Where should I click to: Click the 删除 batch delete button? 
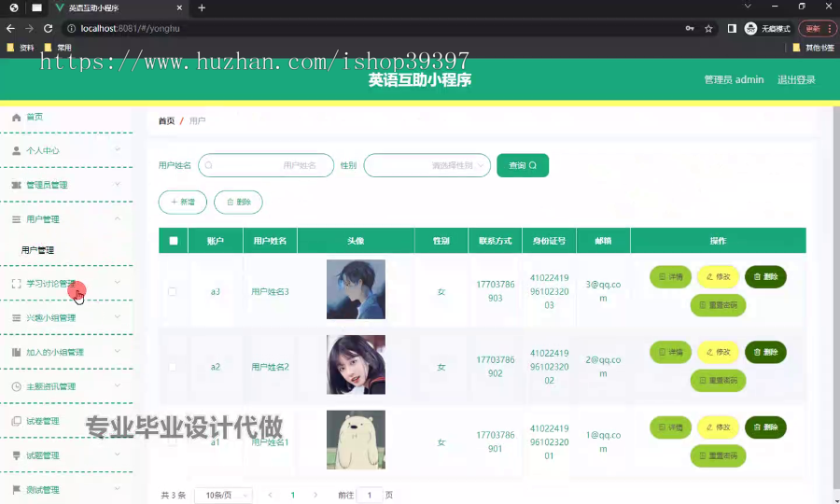238,202
